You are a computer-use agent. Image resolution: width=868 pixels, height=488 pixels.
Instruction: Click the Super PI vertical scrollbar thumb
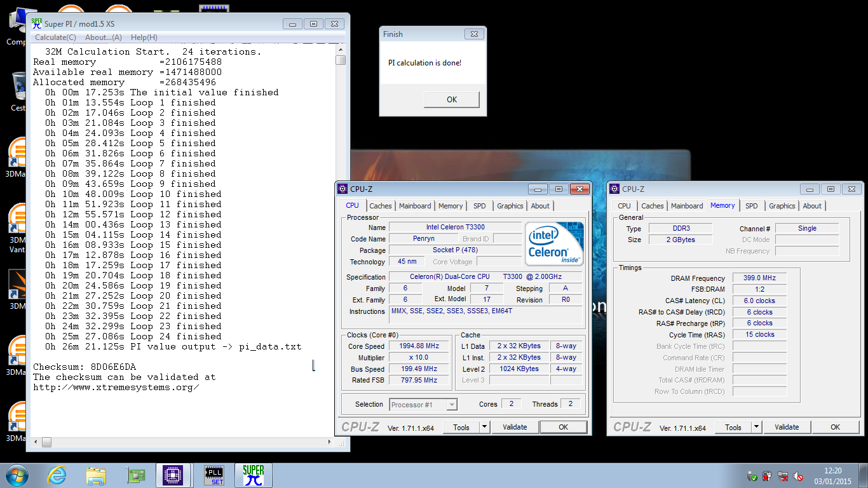tap(341, 60)
